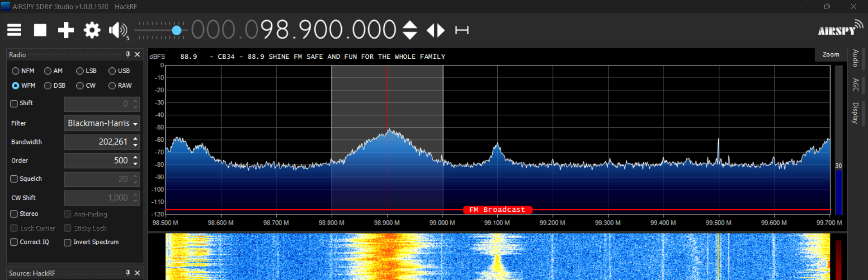Close the Radio panel

point(137,54)
